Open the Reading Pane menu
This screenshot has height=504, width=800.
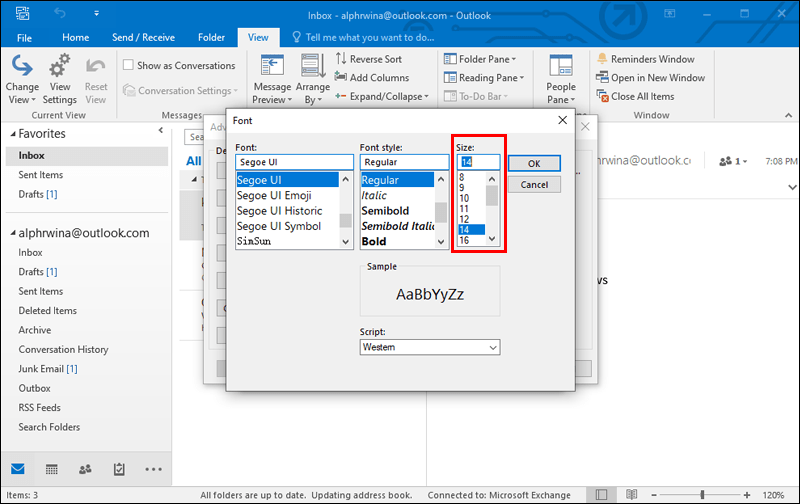click(x=484, y=78)
